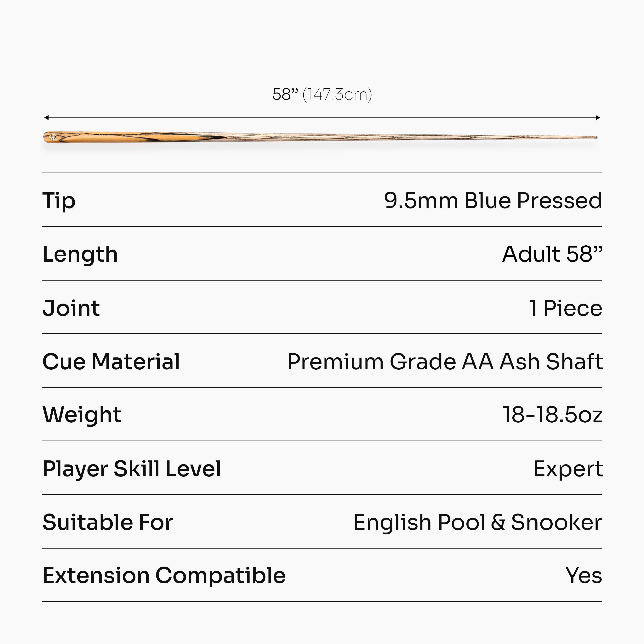Select the Joint row label
Screen dimensions: 644x644
[71, 308]
